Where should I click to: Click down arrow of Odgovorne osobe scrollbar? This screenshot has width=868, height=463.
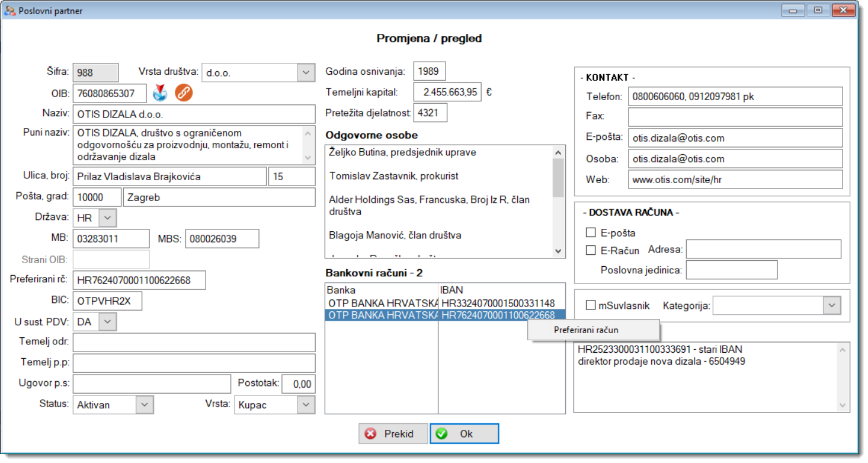[558, 251]
